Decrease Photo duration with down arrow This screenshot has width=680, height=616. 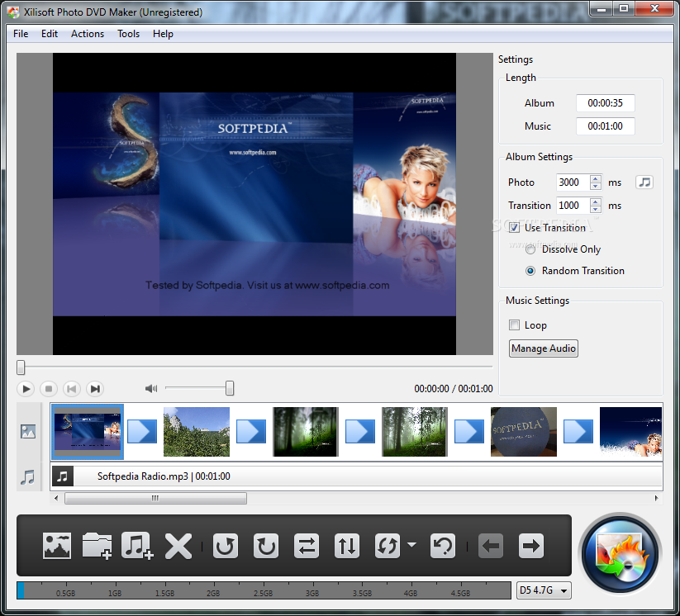[596, 186]
